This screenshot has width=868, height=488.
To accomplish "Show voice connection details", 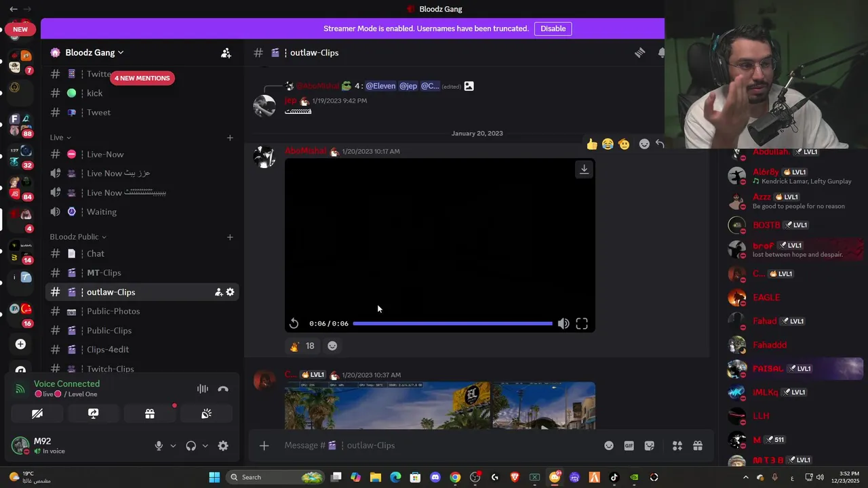I will tap(66, 384).
